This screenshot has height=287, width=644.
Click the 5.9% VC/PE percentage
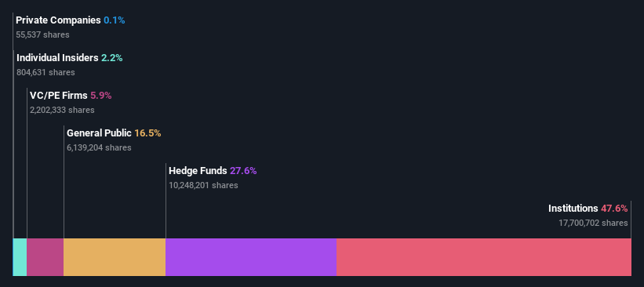(x=101, y=96)
